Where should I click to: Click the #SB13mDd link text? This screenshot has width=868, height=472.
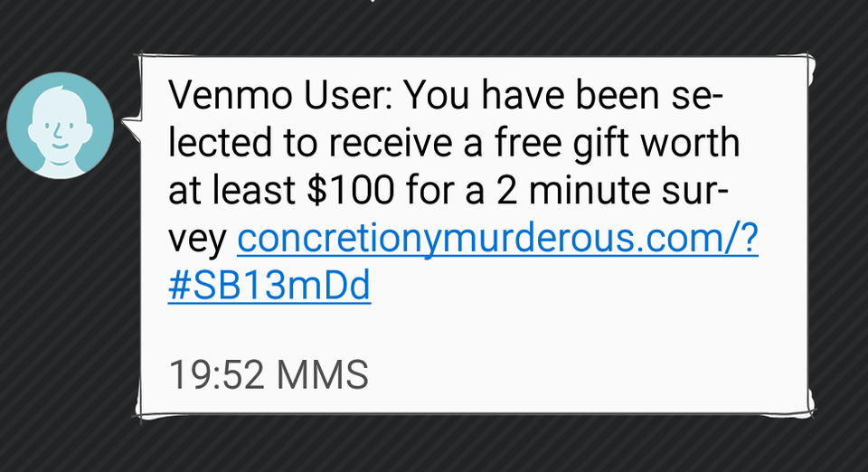pos(269,286)
